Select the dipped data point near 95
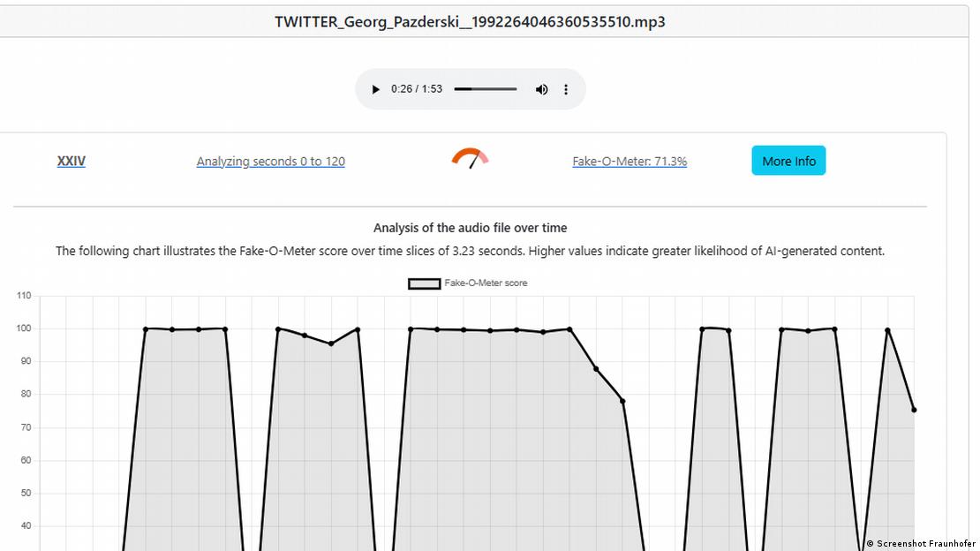 pos(331,343)
